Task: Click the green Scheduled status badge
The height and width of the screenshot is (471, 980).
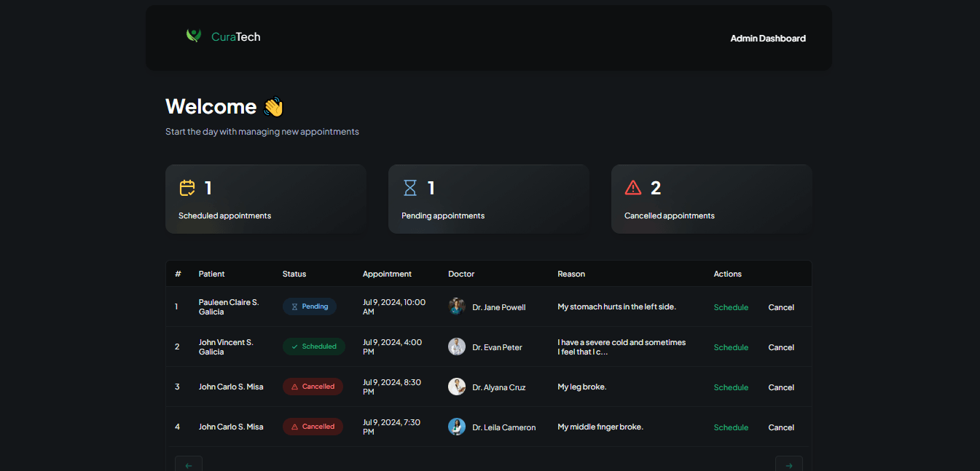Action: click(314, 347)
